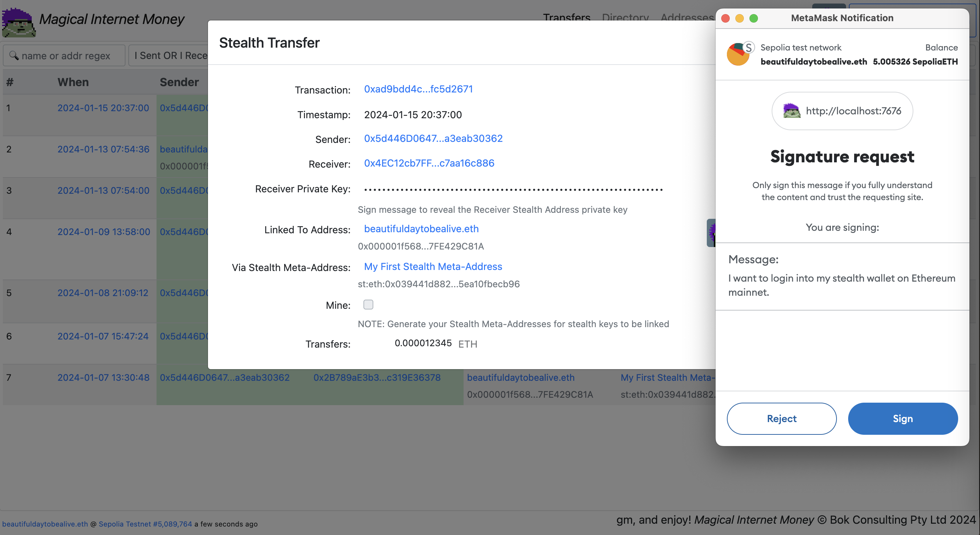The image size is (980, 535).
Task: Click sender address 0x5d446D0647...a3eab30362
Action: coord(433,138)
